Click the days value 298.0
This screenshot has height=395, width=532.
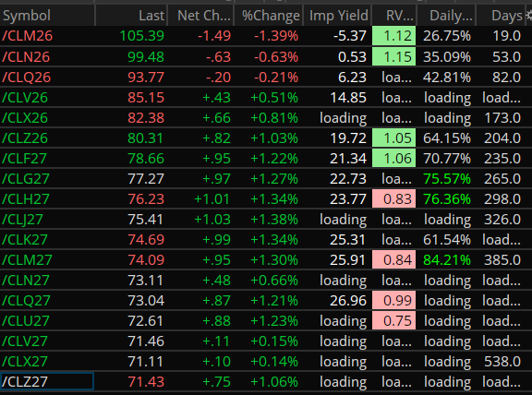point(502,199)
